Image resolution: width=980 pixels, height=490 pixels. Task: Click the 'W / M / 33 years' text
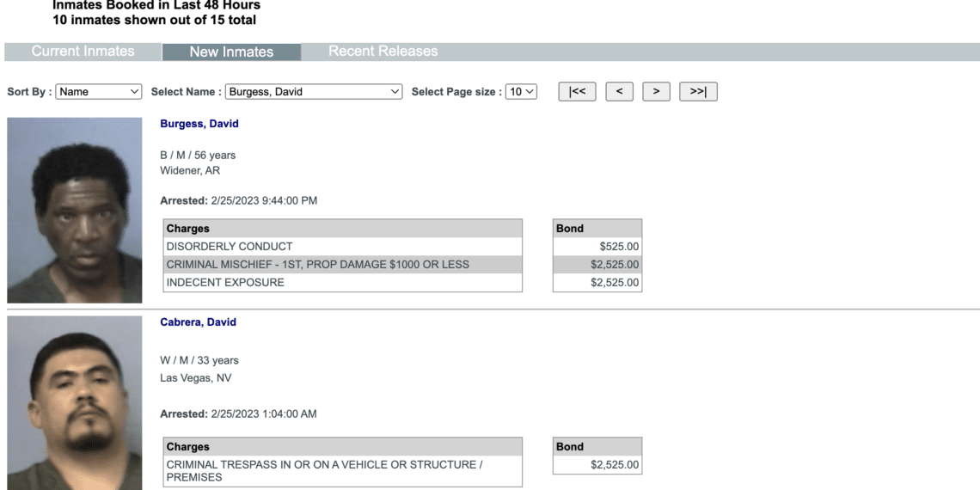click(199, 361)
